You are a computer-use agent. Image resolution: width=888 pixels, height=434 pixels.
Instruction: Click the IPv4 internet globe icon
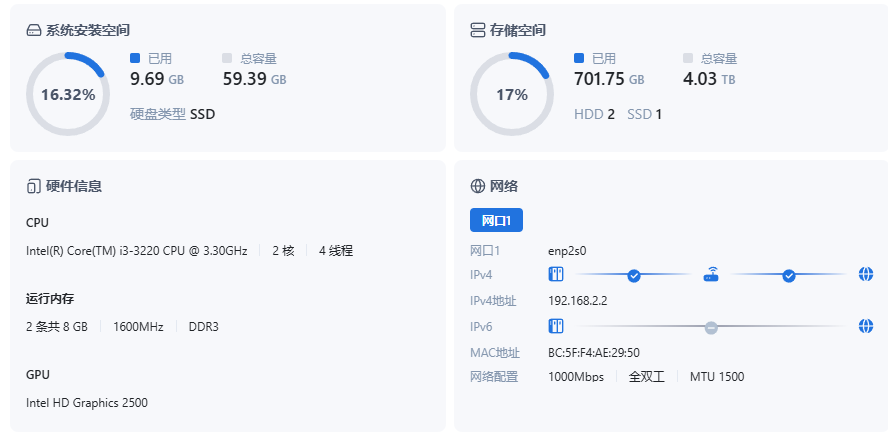click(866, 275)
